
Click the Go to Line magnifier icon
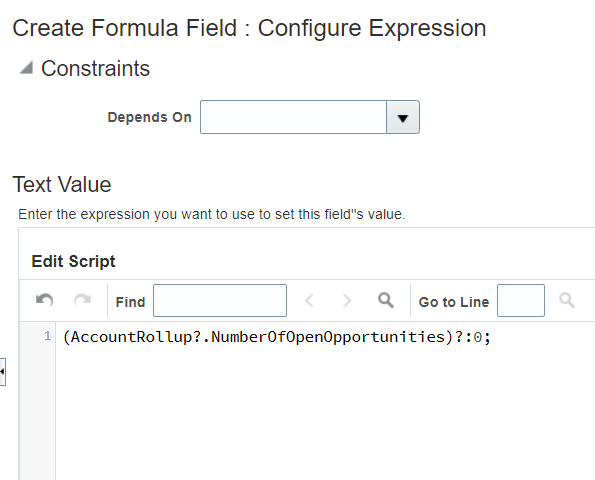(567, 300)
